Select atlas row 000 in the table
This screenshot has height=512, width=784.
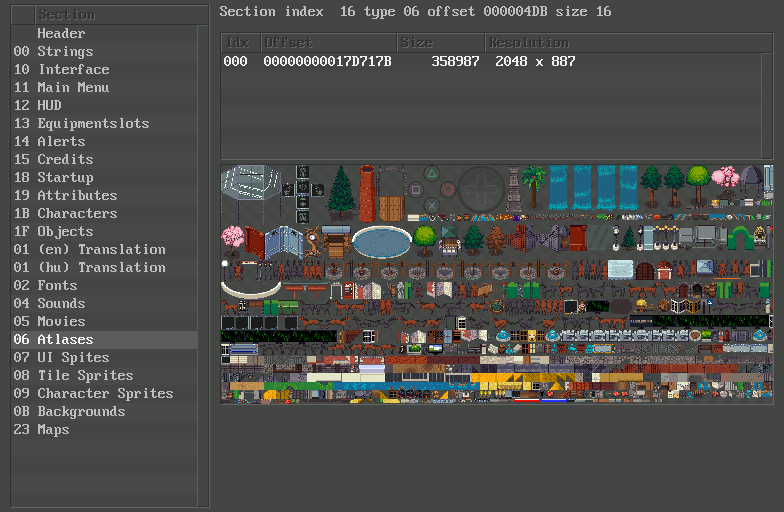tap(400, 61)
